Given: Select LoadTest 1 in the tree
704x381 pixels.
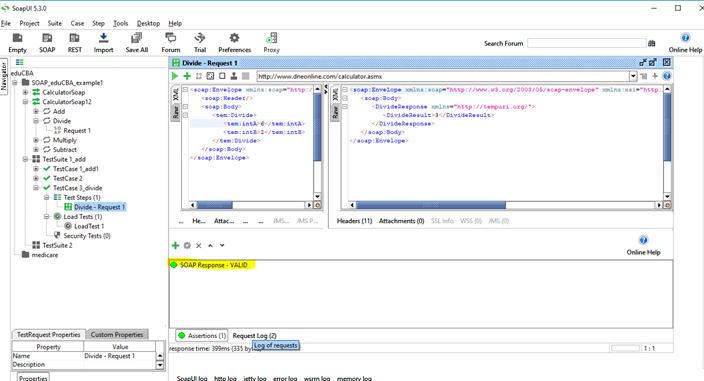Looking at the screenshot, I should [89, 226].
